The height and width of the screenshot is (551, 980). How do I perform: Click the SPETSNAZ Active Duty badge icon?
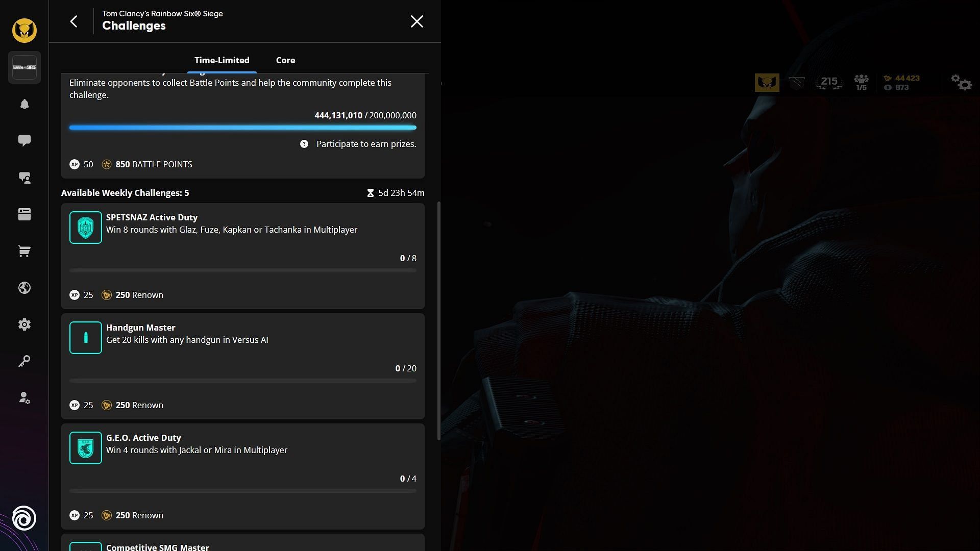pos(86,228)
